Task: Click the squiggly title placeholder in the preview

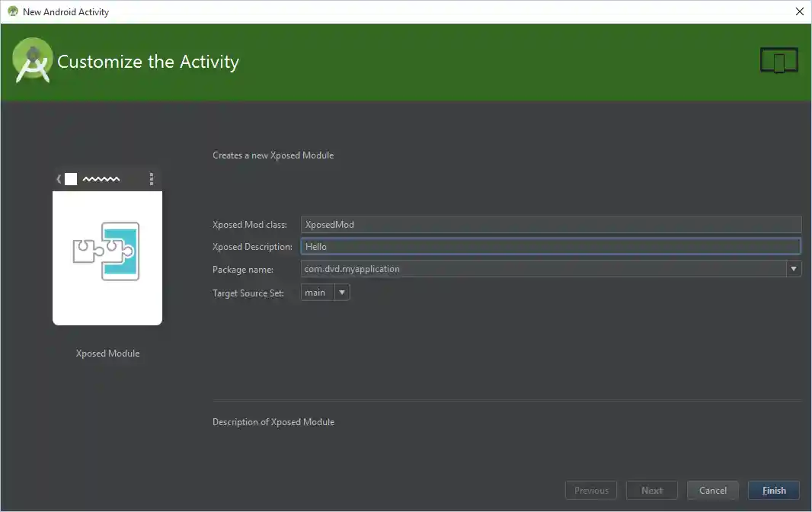Action: pyautogui.click(x=101, y=179)
